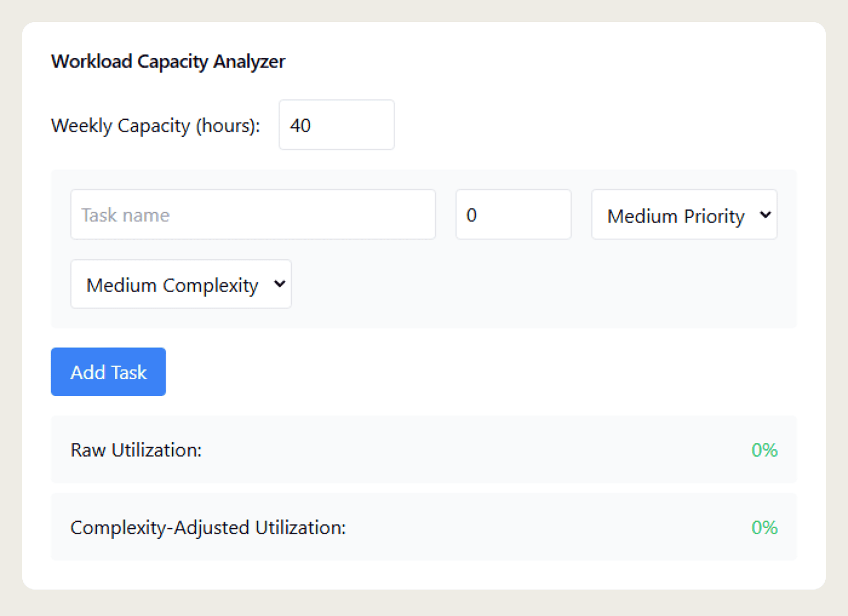Click the Weekly Capacity label text
The image size is (848, 616).
point(156,125)
